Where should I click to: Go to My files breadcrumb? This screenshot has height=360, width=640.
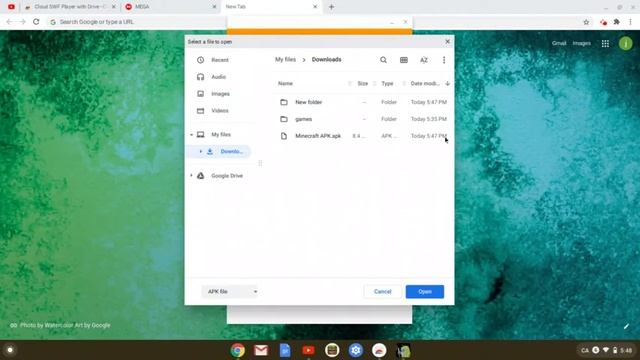coord(285,60)
